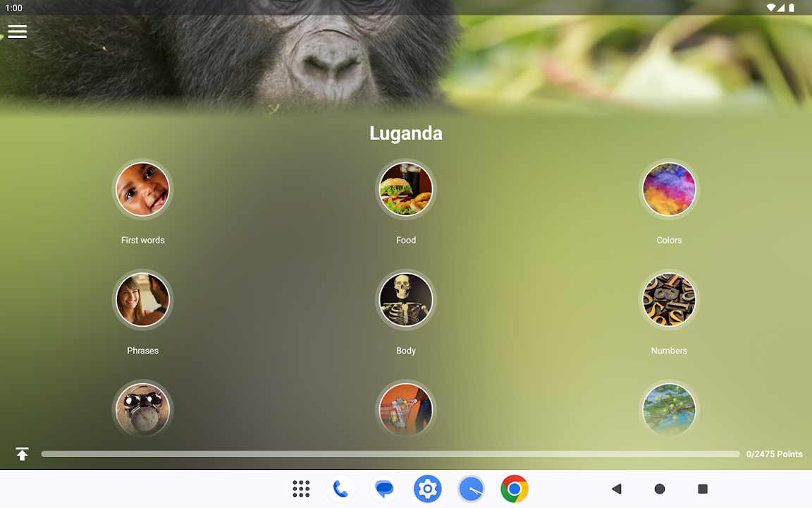Image resolution: width=812 pixels, height=508 pixels.
Task: Open the Body skeleton icon
Action: click(x=406, y=300)
